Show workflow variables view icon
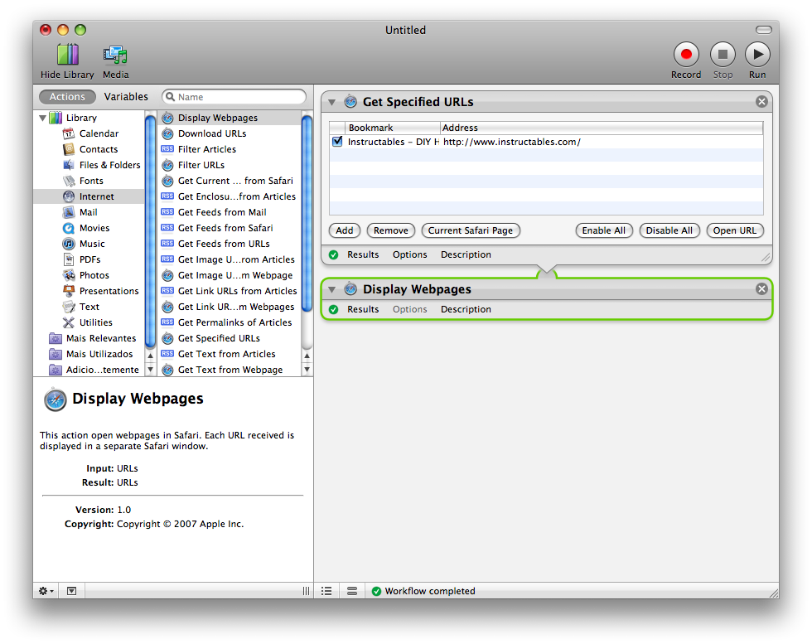Image resolution: width=812 pixels, height=644 pixels. coord(352,591)
